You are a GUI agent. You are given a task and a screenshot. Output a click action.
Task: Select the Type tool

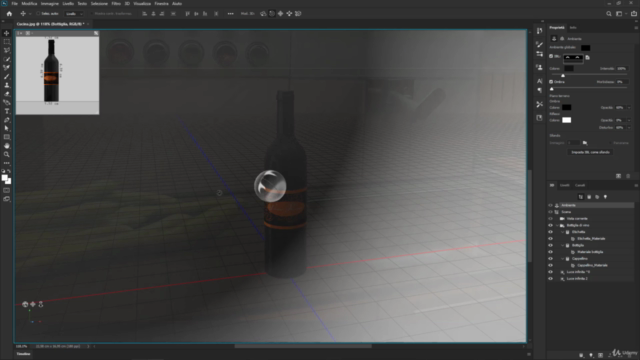(7, 111)
